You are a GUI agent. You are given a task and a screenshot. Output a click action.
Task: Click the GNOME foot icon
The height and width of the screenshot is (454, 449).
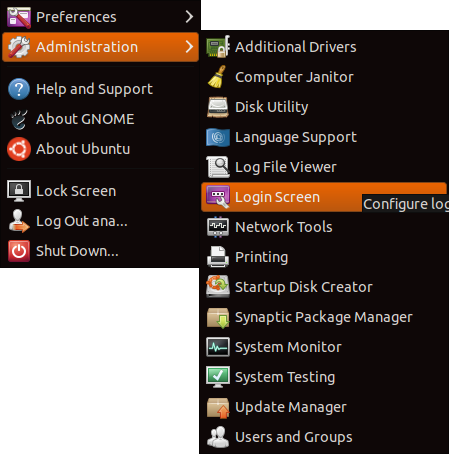[x=19, y=119]
